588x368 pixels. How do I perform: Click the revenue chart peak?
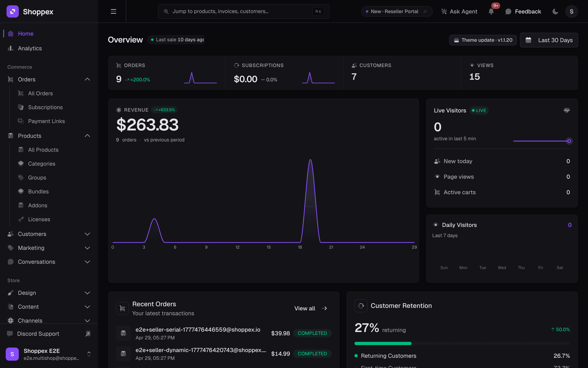pos(310,160)
